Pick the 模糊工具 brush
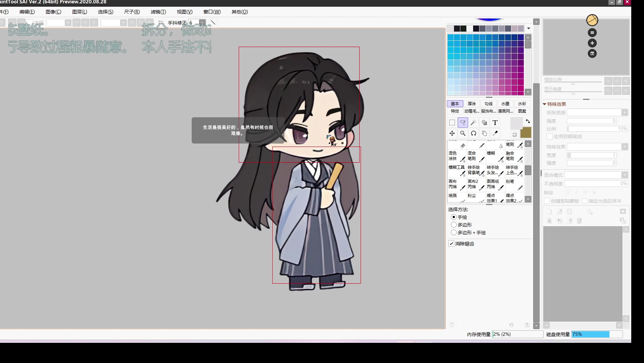644x363 pixels. click(457, 170)
